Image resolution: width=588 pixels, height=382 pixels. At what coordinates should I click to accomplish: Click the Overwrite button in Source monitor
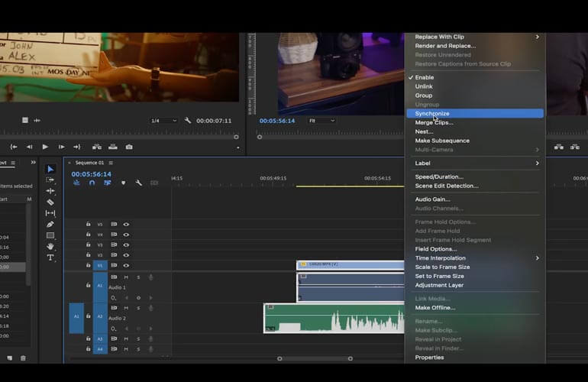tap(113, 147)
